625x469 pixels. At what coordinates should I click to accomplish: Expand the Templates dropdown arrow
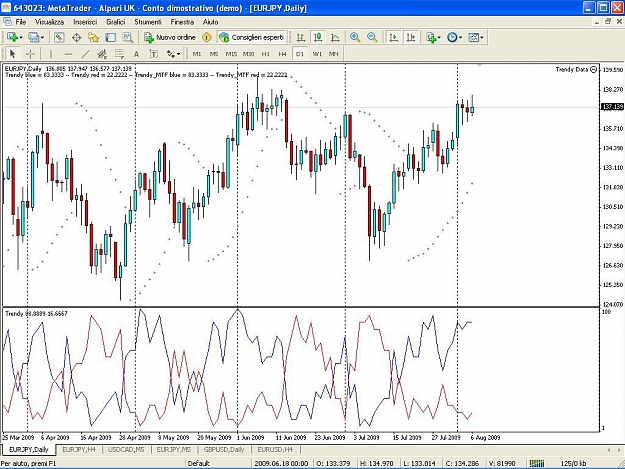tap(482, 37)
